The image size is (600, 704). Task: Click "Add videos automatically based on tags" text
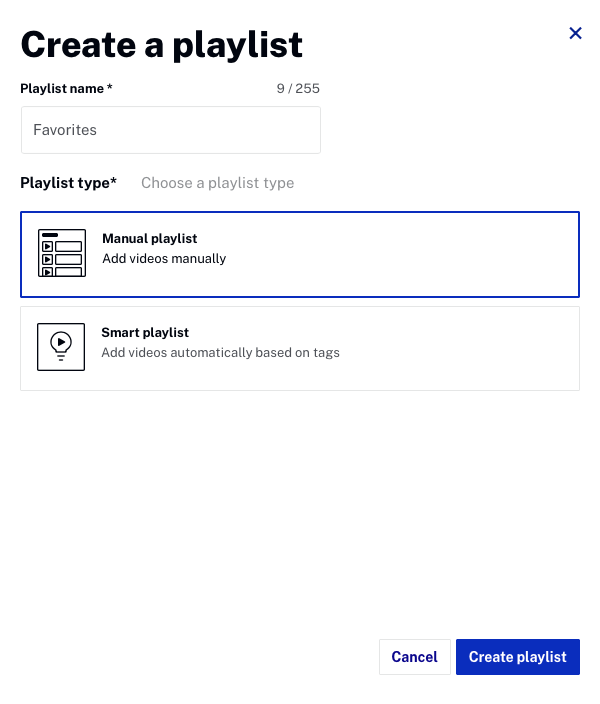tap(220, 353)
